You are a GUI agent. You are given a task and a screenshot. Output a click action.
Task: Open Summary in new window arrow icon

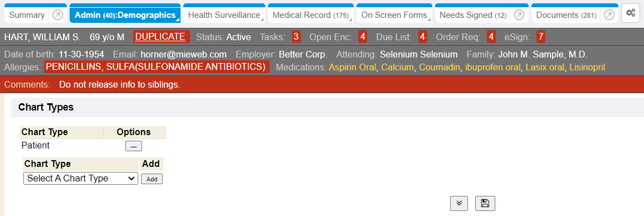[58, 15]
